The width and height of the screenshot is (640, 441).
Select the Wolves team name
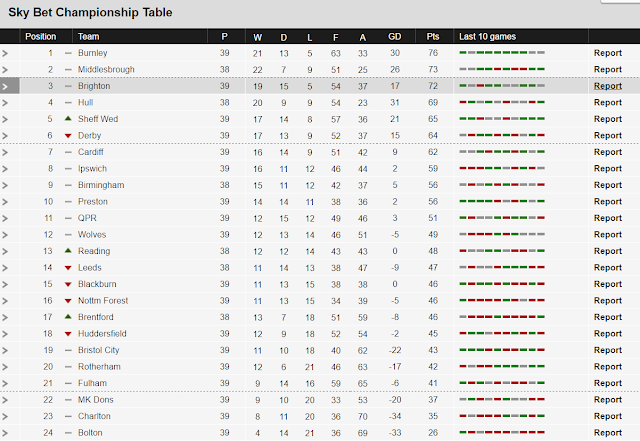click(x=92, y=235)
